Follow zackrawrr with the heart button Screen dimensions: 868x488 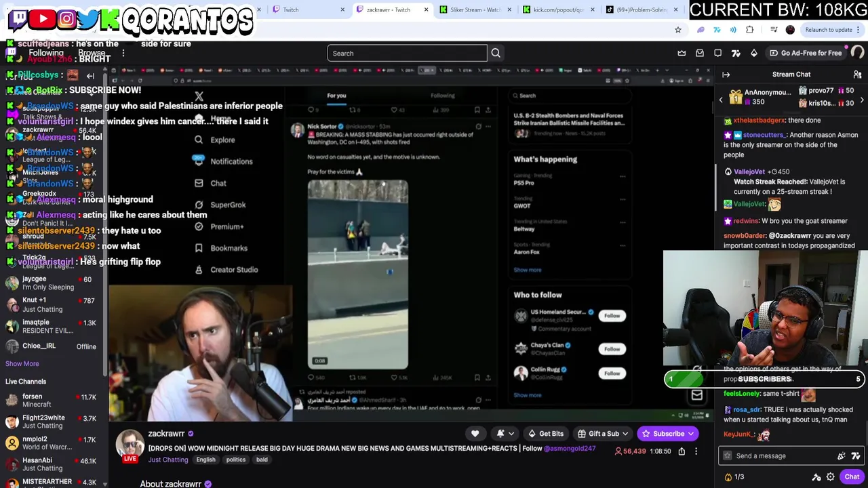click(x=475, y=434)
